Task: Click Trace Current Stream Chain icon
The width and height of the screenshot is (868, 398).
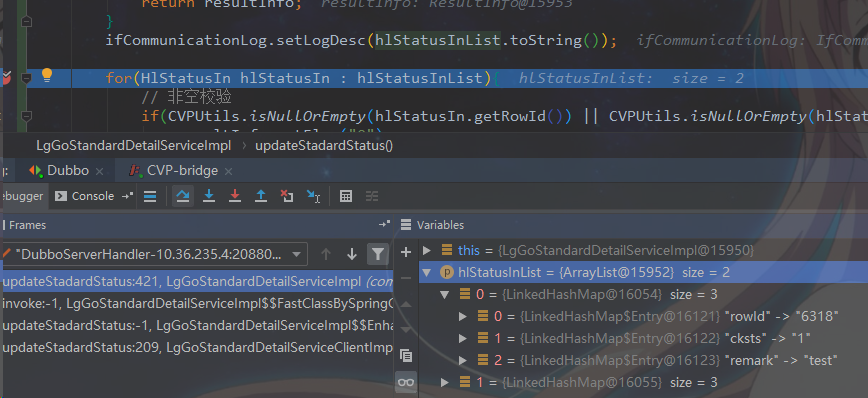Action: [x=371, y=196]
